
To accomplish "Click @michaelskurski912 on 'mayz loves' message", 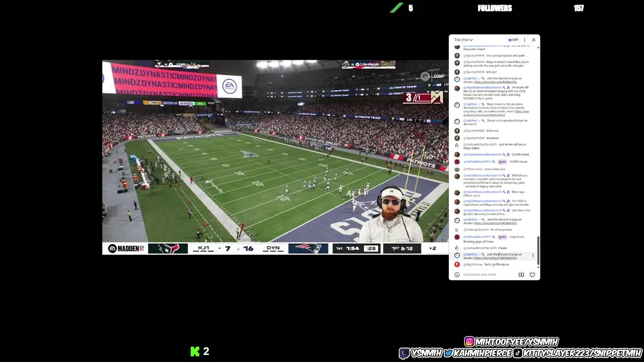I will [x=477, y=237].
